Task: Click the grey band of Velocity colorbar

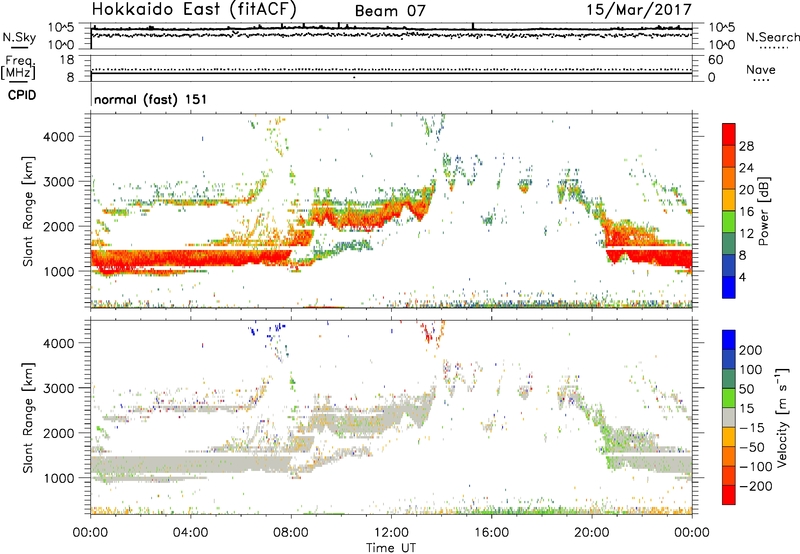Action: tap(729, 418)
